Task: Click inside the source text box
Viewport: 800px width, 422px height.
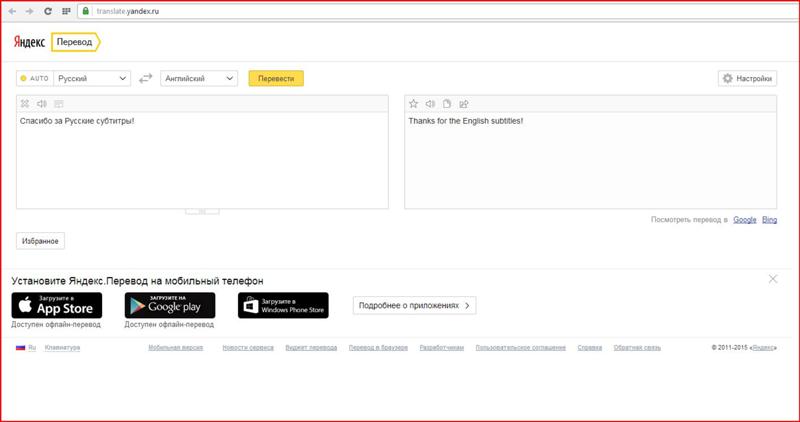Action: tap(202, 160)
